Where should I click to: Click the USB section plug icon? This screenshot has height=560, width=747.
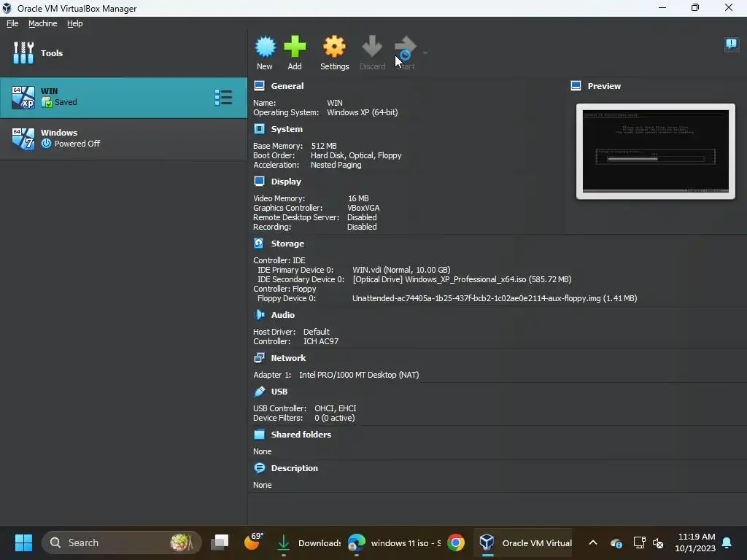pos(259,391)
